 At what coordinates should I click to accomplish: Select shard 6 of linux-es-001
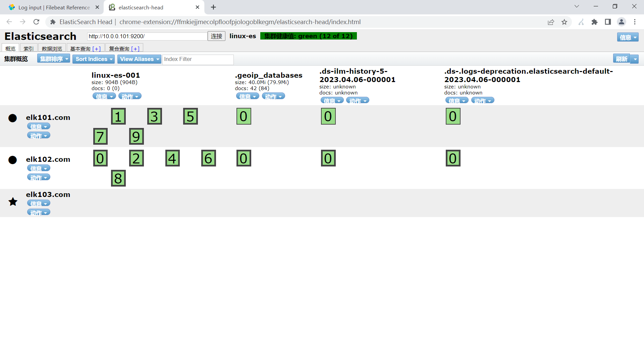pyautogui.click(x=209, y=158)
